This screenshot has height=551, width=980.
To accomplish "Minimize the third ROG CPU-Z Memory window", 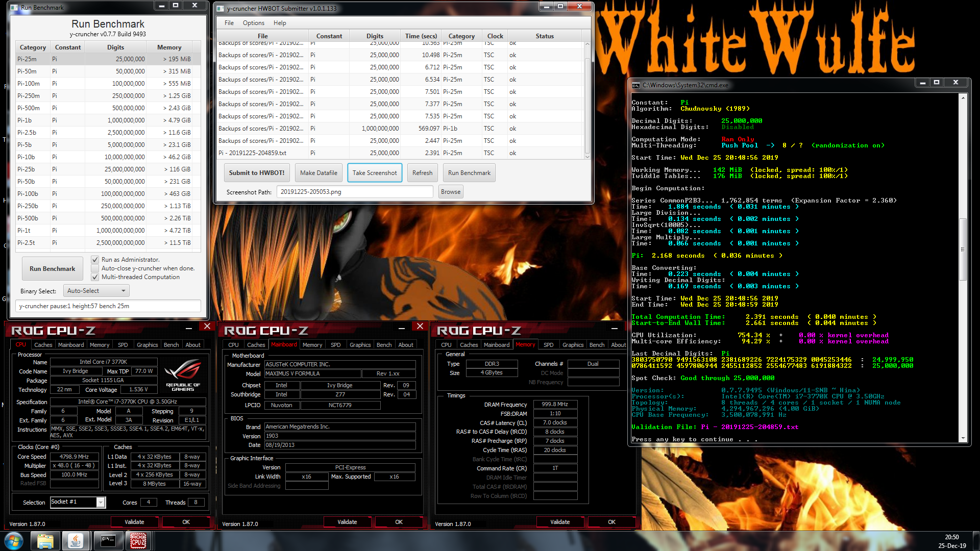I will pyautogui.click(x=615, y=328).
